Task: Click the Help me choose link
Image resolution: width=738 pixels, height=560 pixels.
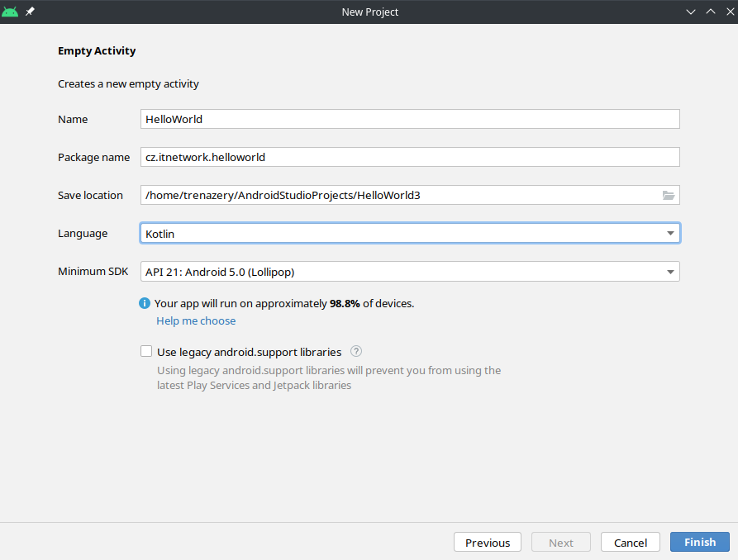Action: [196, 320]
